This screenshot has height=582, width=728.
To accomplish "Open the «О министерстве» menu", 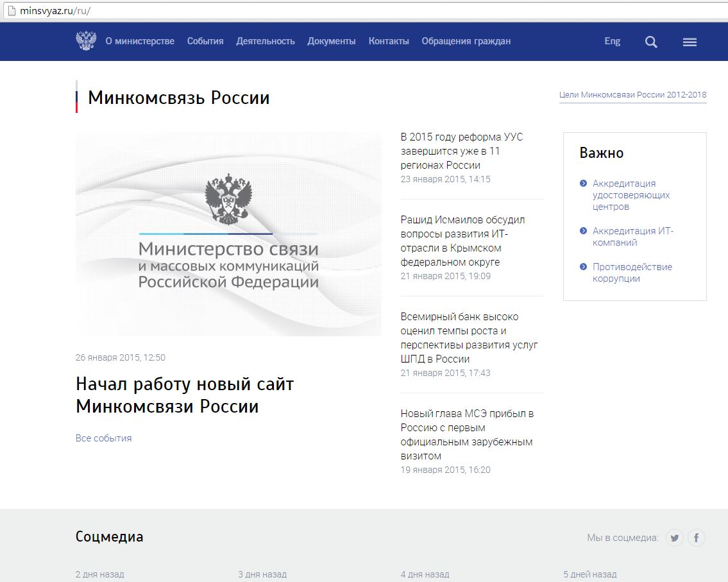I will (x=140, y=41).
